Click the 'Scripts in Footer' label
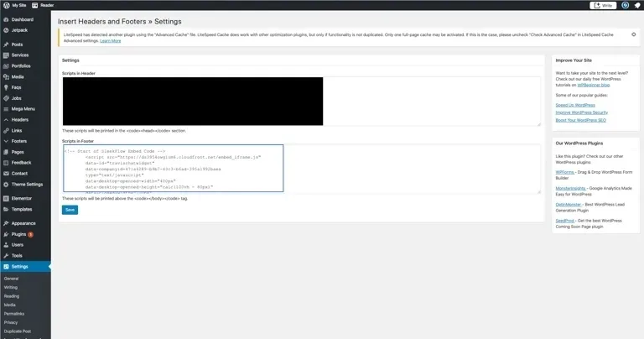This screenshot has width=644, height=339. click(78, 141)
